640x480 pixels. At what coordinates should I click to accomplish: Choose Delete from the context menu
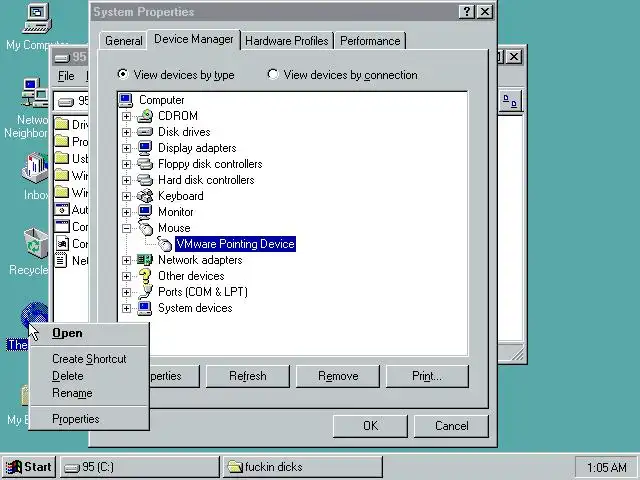coord(89,376)
